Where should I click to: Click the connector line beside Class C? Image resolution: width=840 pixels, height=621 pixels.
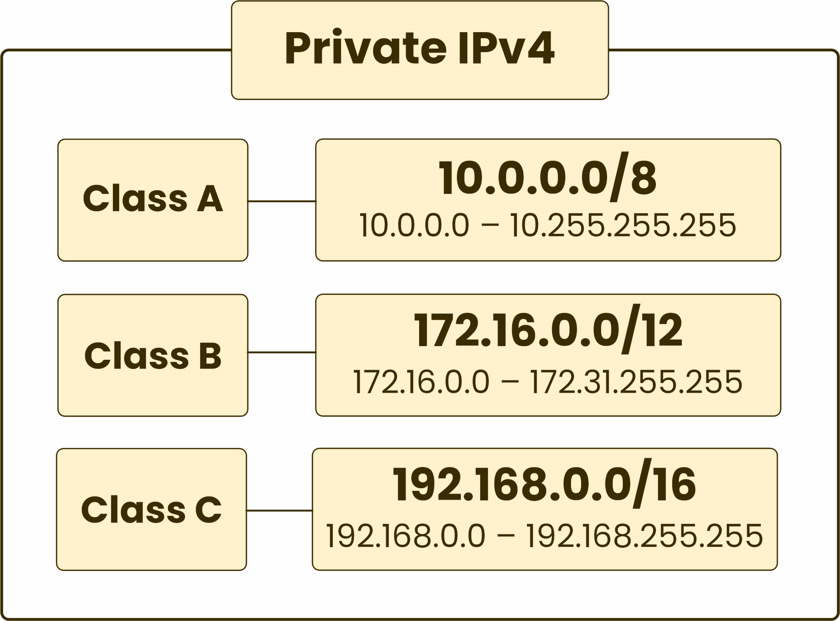[x=279, y=510]
